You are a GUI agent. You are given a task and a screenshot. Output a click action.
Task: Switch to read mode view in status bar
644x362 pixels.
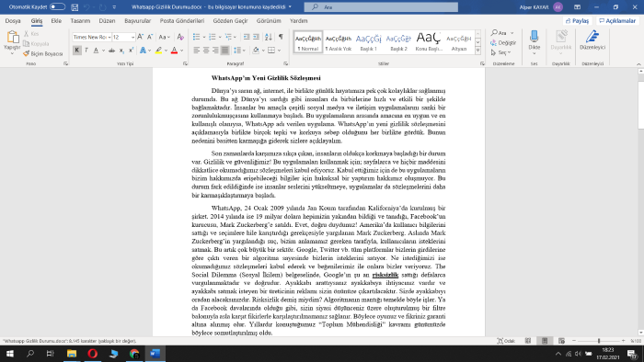tap(528, 341)
